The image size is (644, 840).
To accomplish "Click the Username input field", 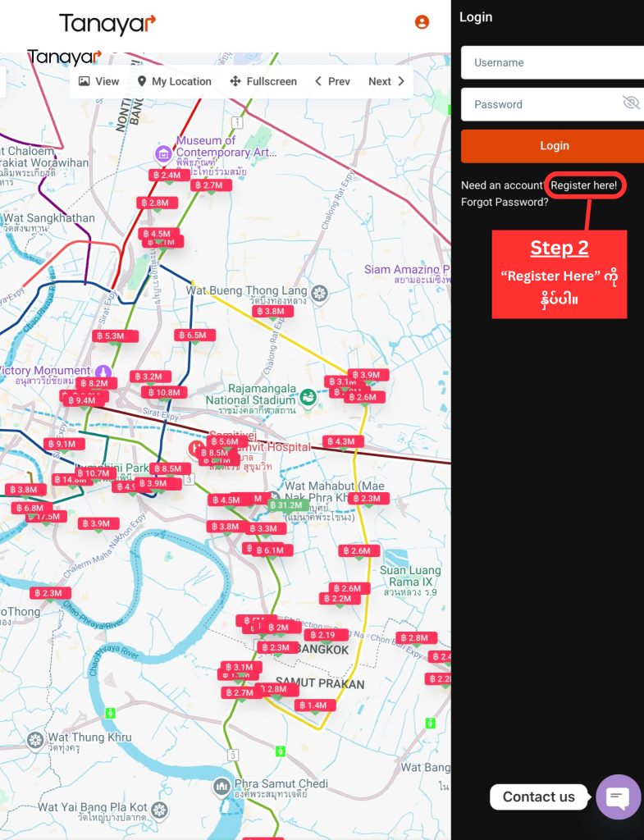I will [551, 62].
